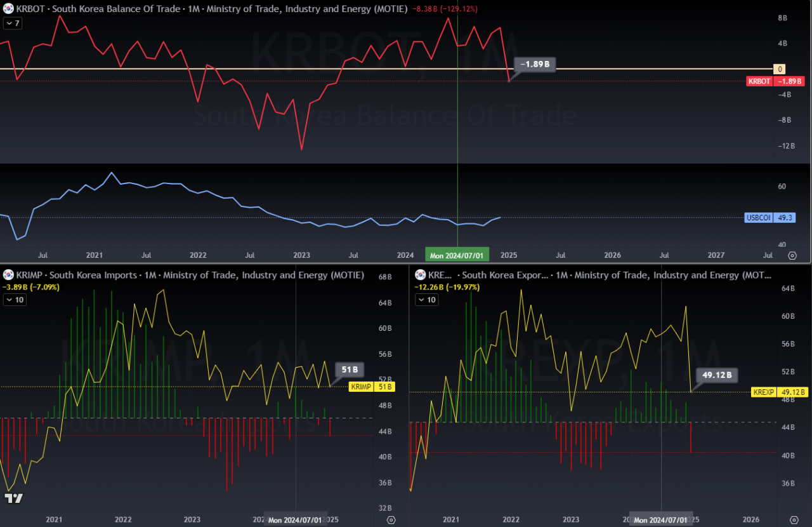The width and height of the screenshot is (812, 527).
Task: Click the 49.12 B callout on Exports chart
Action: (717, 375)
